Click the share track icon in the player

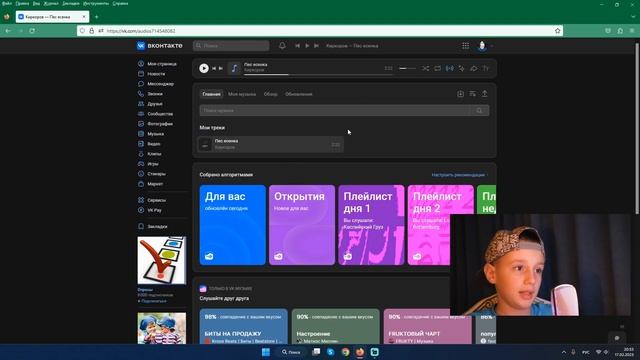point(473,68)
